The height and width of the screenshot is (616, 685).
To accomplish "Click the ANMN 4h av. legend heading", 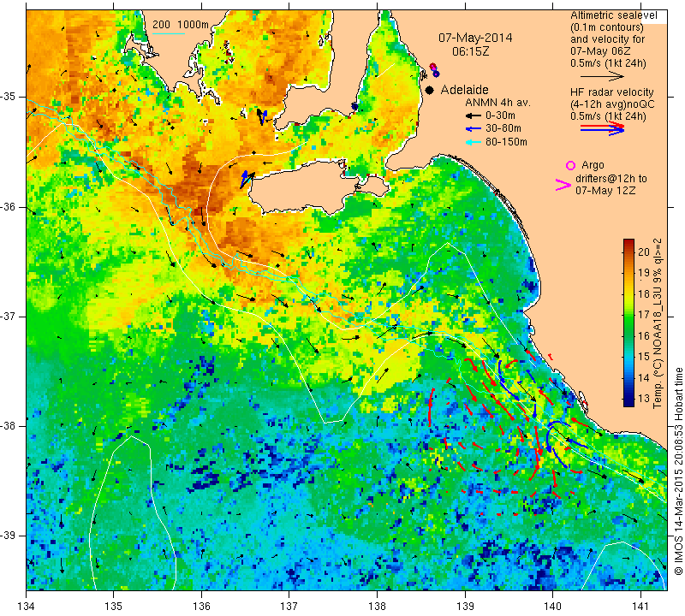I will click(x=497, y=103).
